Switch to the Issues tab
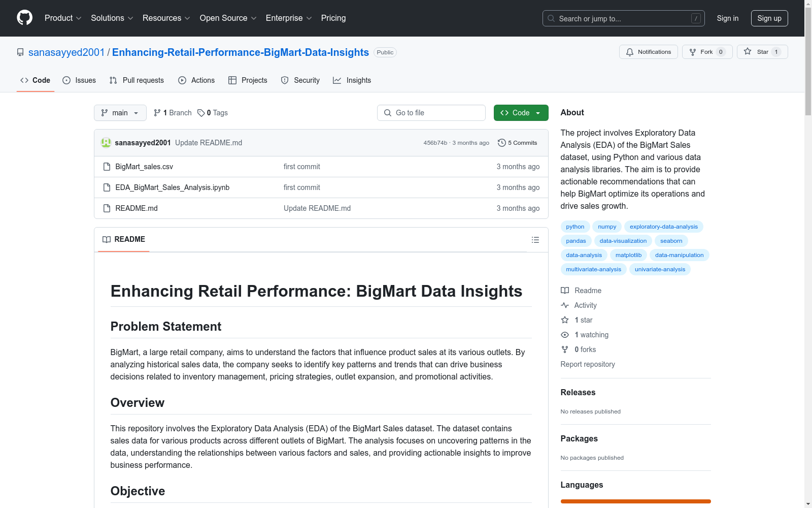812x508 pixels. tap(79, 80)
